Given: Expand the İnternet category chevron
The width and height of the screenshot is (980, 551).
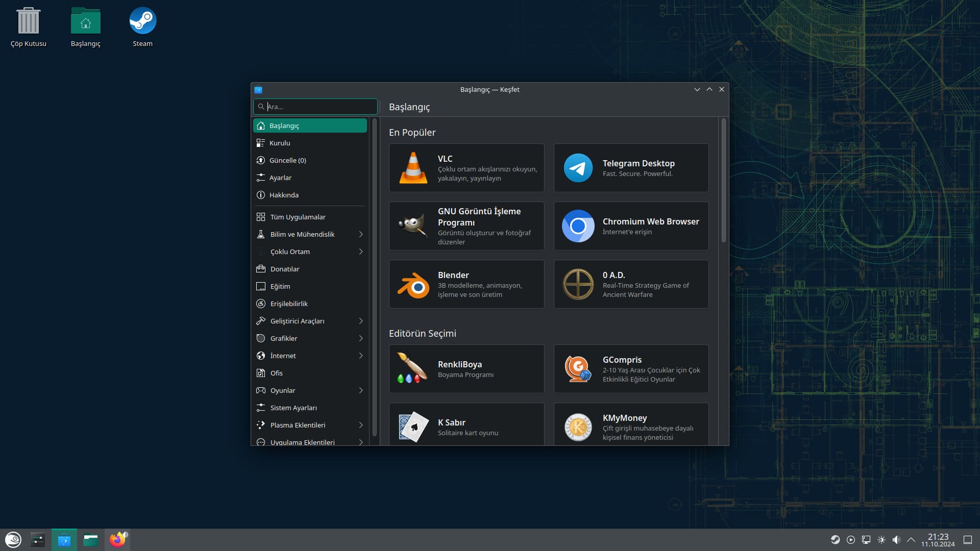Looking at the screenshot, I should pos(361,356).
